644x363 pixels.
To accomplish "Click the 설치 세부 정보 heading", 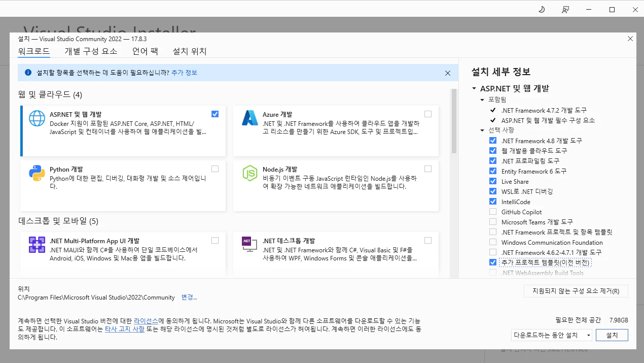I will tap(501, 72).
